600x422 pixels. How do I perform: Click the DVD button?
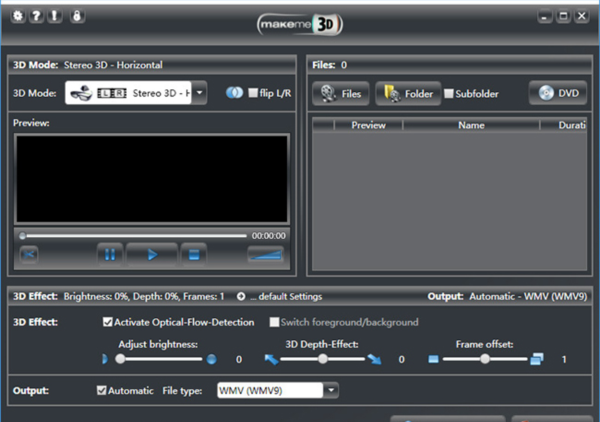tap(558, 93)
